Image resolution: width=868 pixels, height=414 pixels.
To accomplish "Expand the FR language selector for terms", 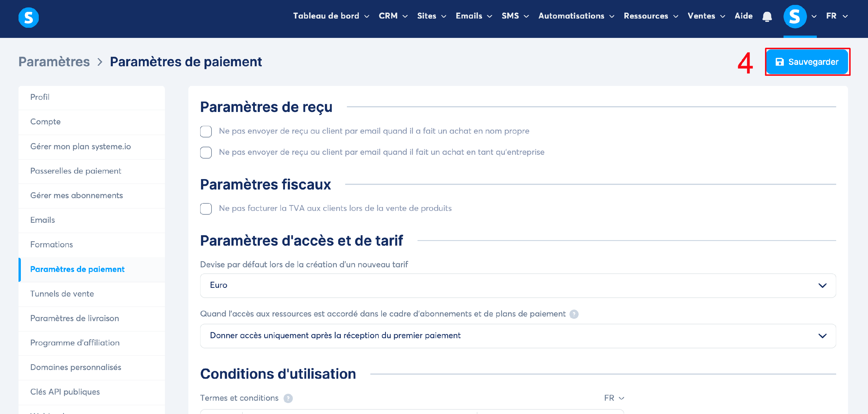I will point(614,398).
